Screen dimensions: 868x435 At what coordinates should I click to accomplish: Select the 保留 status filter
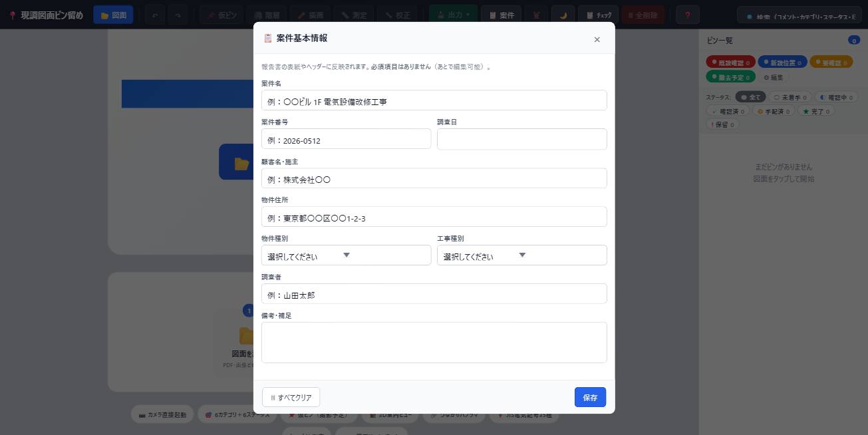pos(721,124)
